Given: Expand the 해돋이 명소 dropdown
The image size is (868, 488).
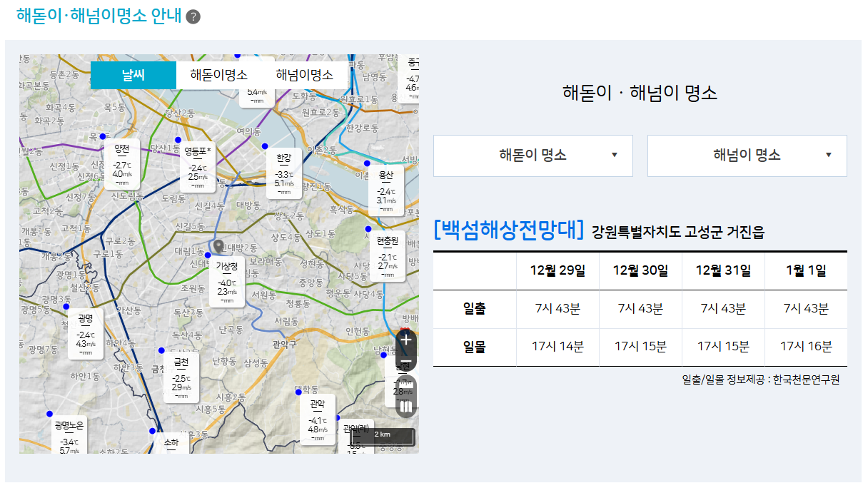Looking at the screenshot, I should pos(533,156).
